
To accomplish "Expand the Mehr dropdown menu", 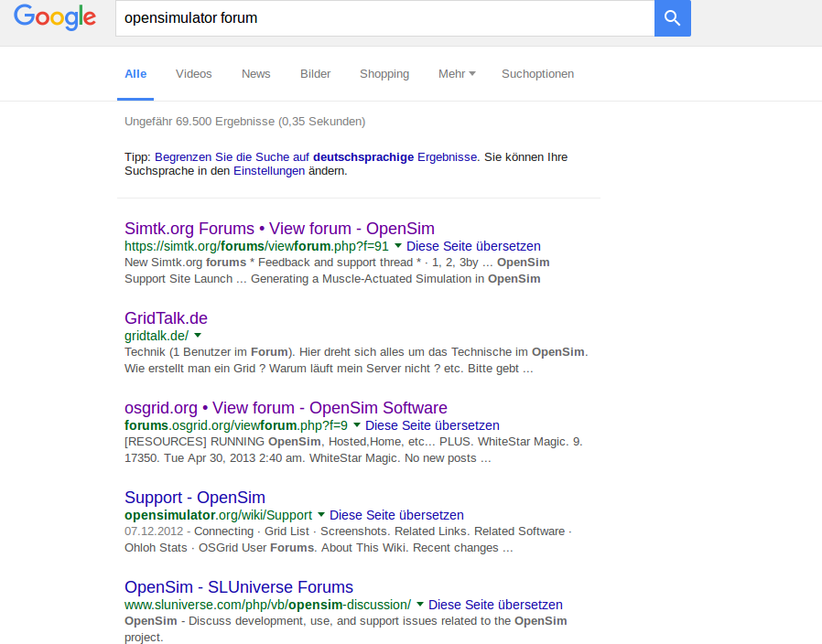I will pyautogui.click(x=457, y=74).
